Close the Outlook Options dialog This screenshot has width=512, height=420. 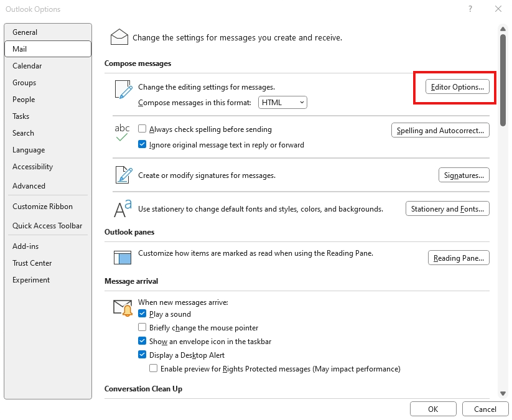point(498,9)
